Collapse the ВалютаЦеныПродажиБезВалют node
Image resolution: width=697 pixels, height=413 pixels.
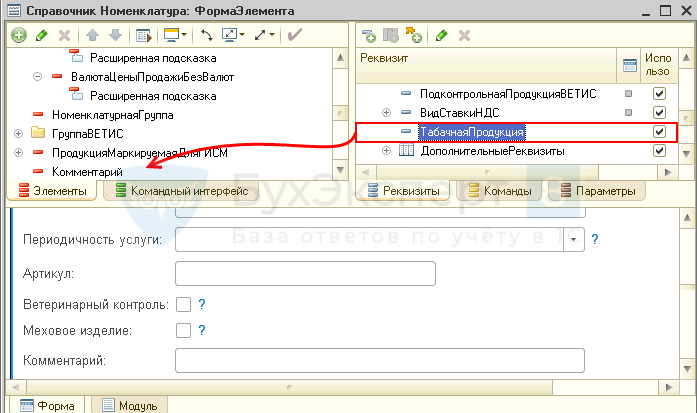38,77
